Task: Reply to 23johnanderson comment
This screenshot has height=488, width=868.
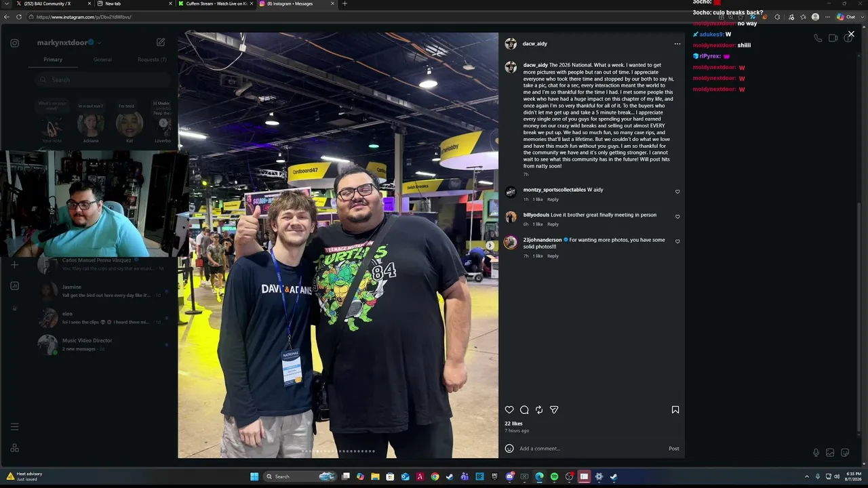Action: click(x=553, y=256)
